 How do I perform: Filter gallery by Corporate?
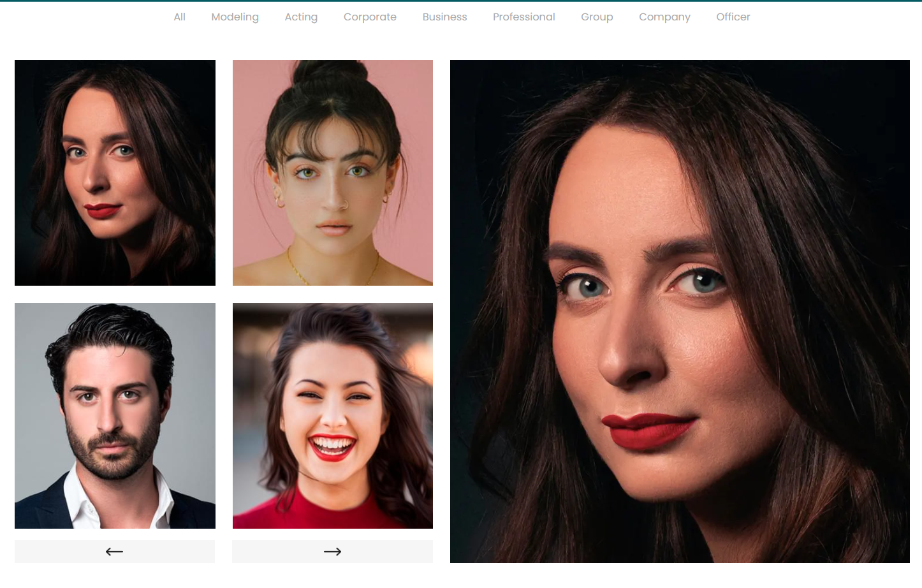click(370, 17)
